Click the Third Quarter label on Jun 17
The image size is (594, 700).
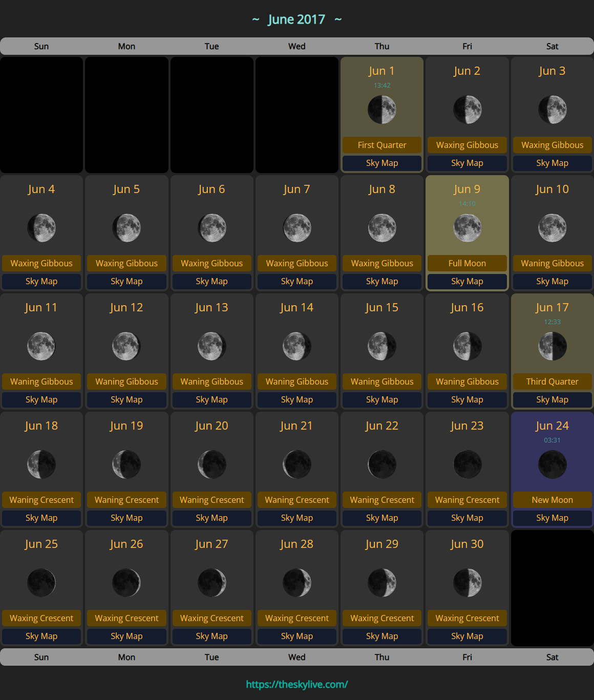click(x=552, y=381)
